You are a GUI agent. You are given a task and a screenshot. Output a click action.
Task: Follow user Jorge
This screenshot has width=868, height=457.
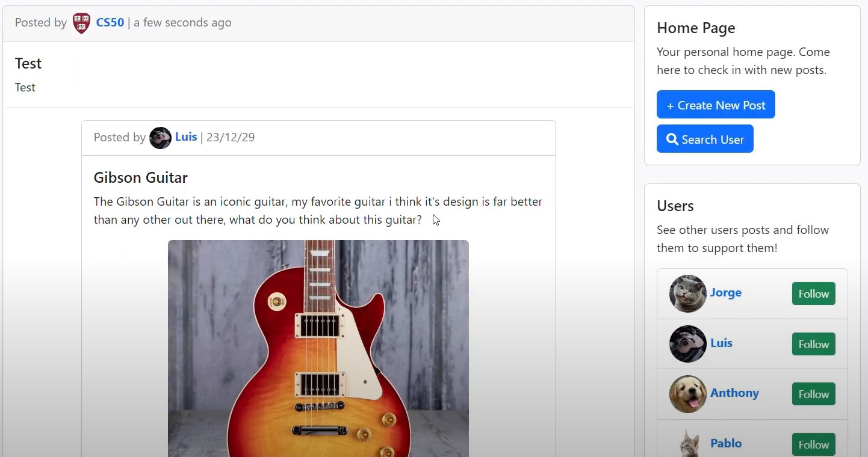(813, 293)
